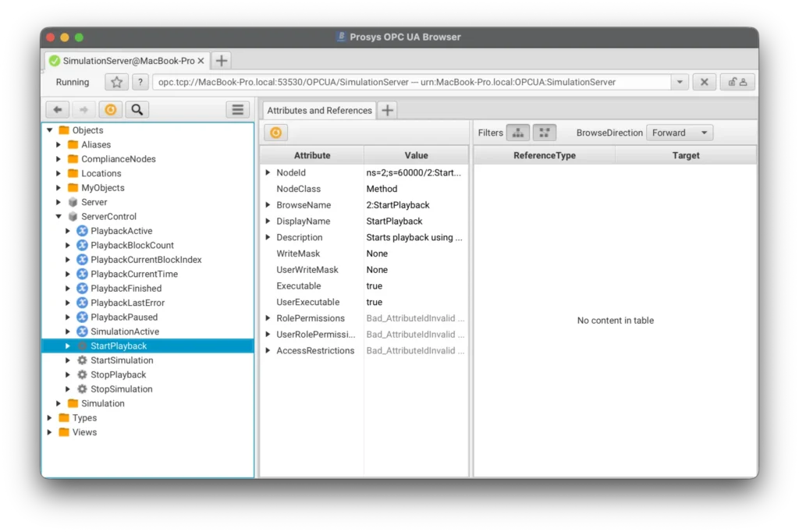Click the ServerControl object cube icon
Screen dimensions: 799x532
pos(73,217)
